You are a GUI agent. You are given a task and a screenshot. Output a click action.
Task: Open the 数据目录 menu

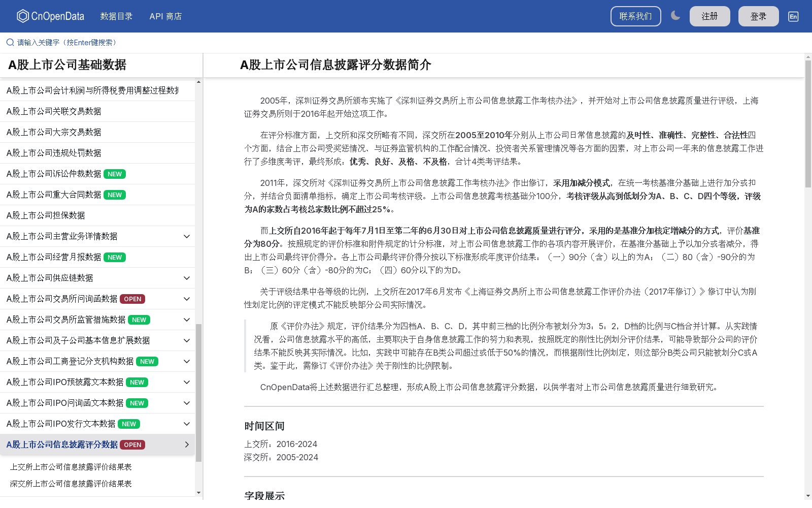pyautogui.click(x=116, y=16)
